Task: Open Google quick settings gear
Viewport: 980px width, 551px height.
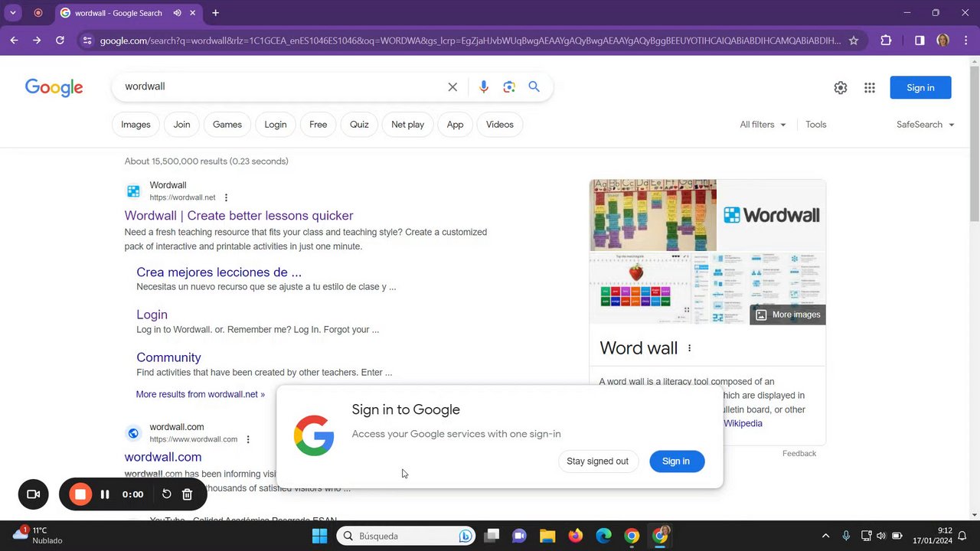Action: 841,88
